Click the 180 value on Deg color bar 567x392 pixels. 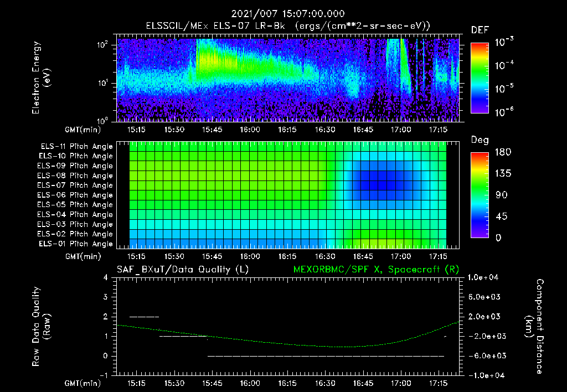coord(503,152)
